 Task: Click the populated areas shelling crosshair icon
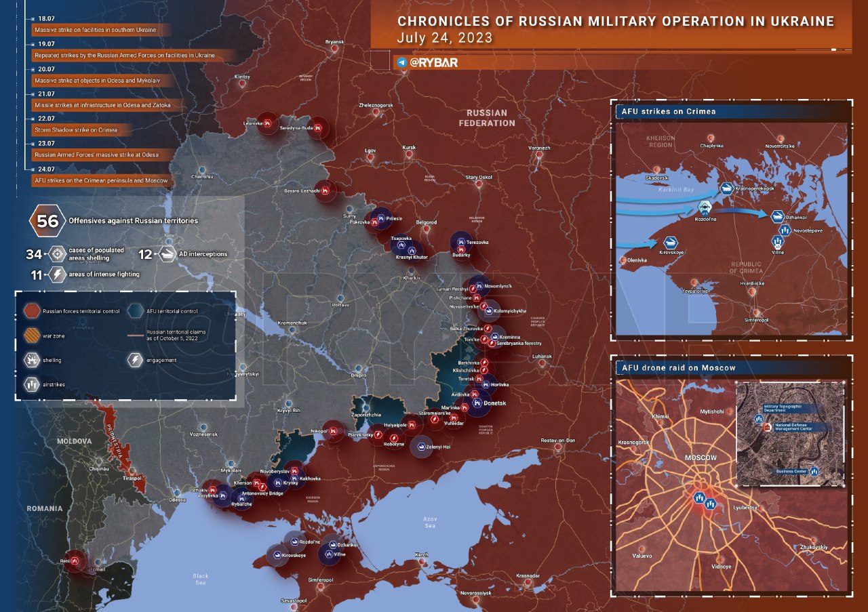[58, 254]
